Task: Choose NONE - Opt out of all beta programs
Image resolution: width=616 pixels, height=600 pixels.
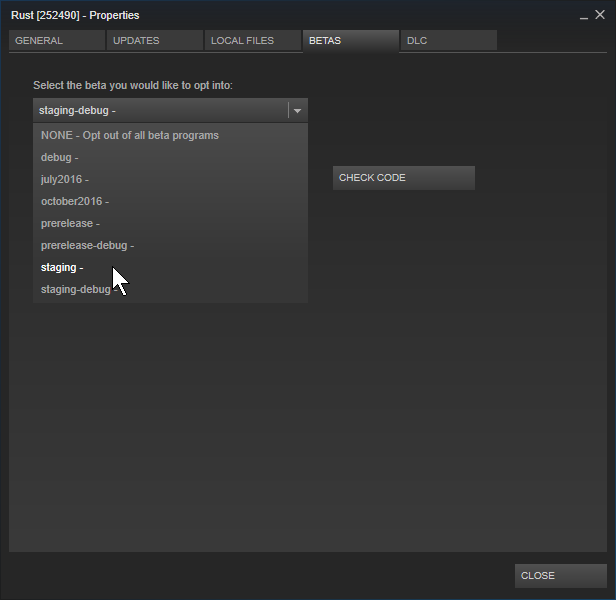Action: coord(170,136)
